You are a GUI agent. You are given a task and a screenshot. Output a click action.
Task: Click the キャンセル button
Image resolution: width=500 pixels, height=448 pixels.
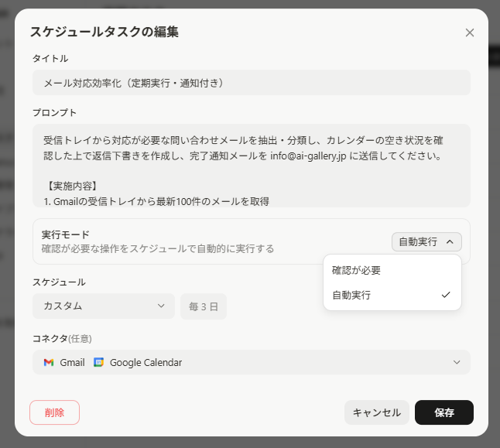tap(376, 412)
